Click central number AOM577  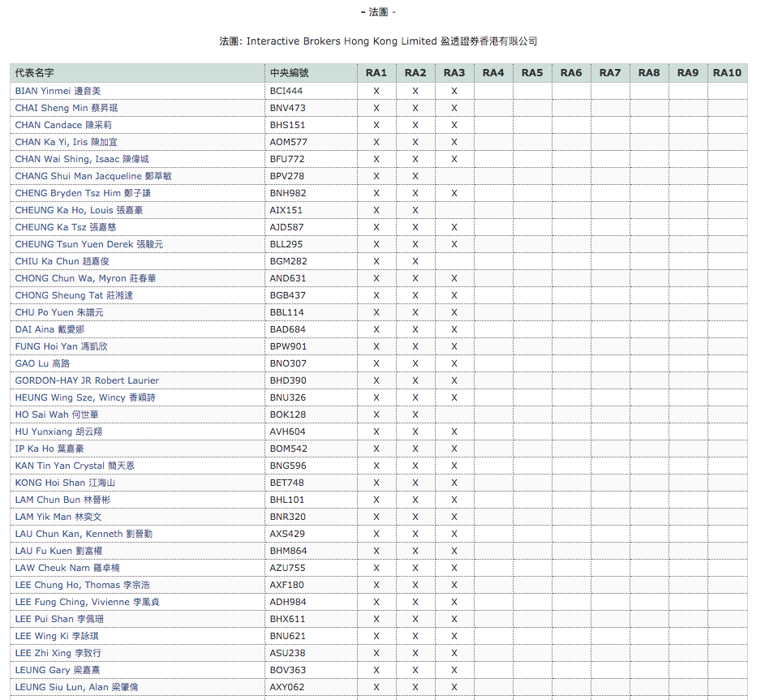288,142
